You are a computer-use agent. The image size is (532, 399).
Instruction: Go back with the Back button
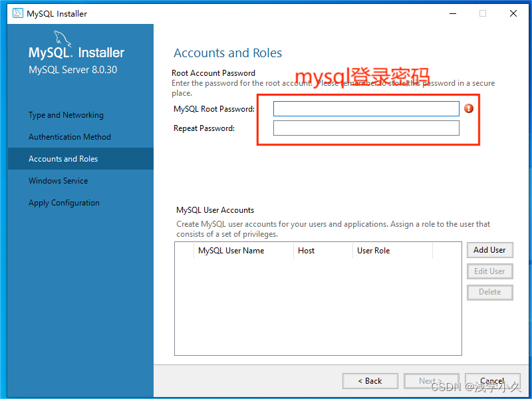coord(370,381)
